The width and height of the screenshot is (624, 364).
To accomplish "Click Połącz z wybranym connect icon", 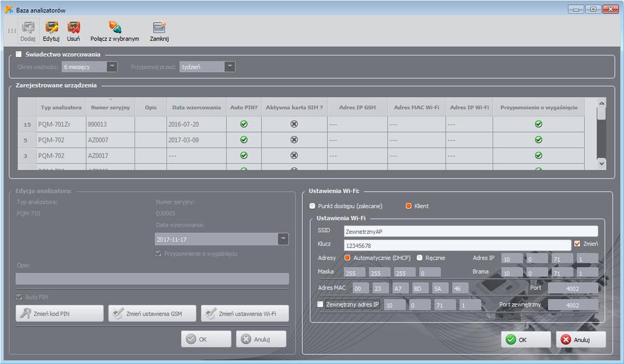I will (x=115, y=27).
